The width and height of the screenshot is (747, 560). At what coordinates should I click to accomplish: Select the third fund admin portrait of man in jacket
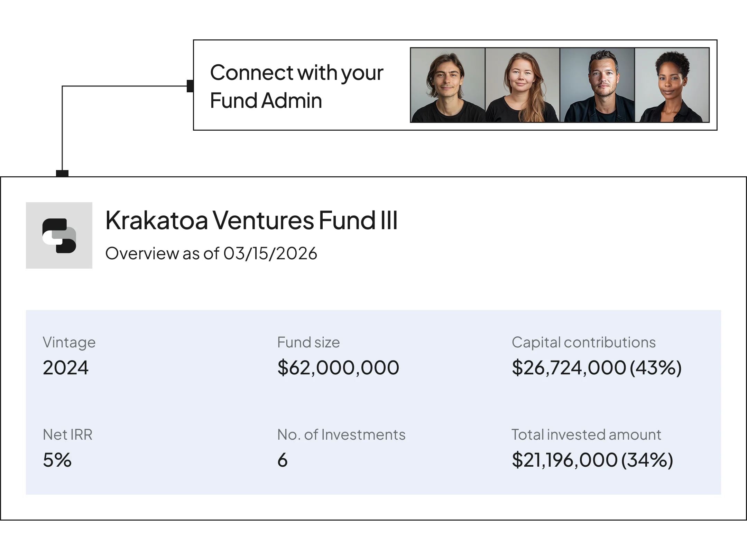597,85
